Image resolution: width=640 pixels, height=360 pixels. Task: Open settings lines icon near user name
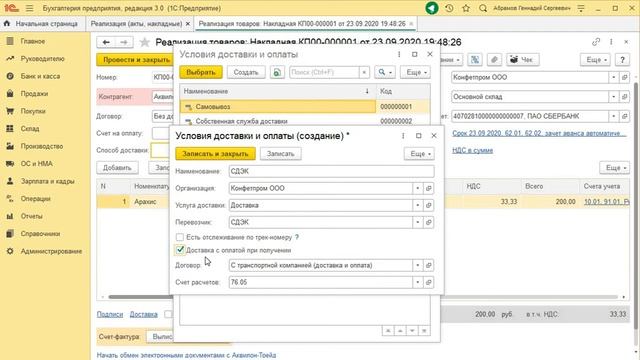point(581,8)
